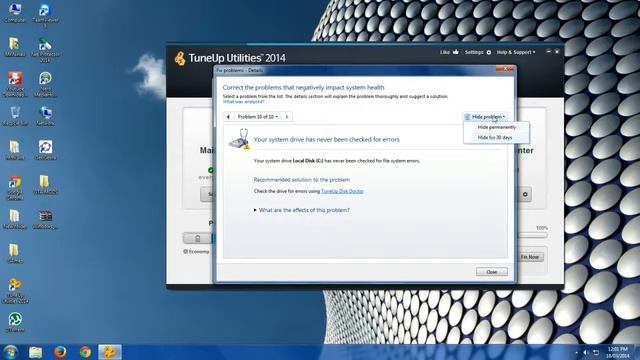Screen dimensions: 640x360
Task: Open the Recycle Bin desktop icon
Action: pyautogui.click(x=15, y=116)
